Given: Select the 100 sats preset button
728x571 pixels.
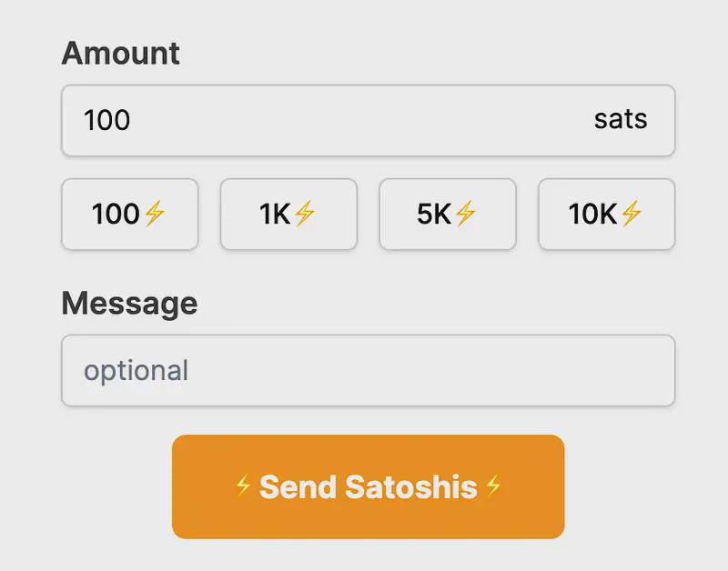Looking at the screenshot, I should click(129, 215).
